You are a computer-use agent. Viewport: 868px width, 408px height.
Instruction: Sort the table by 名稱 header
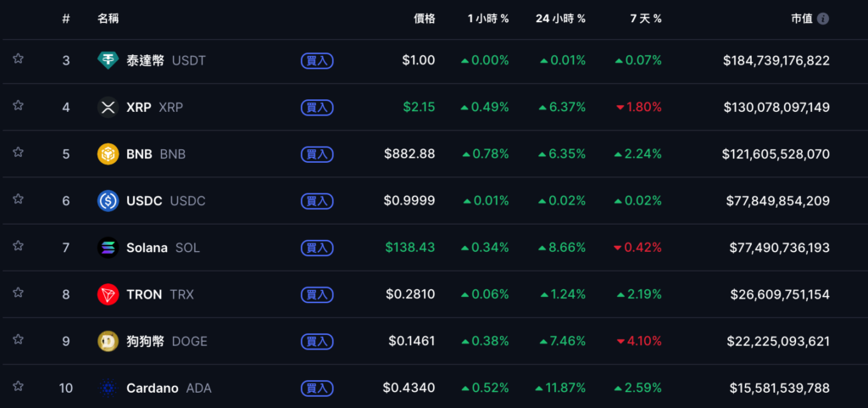[x=108, y=19]
